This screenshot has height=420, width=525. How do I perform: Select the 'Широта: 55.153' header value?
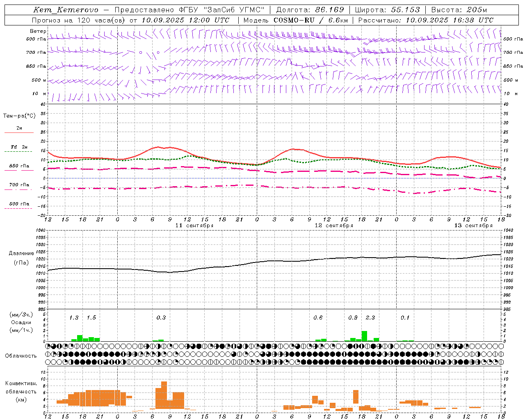(x=388, y=10)
